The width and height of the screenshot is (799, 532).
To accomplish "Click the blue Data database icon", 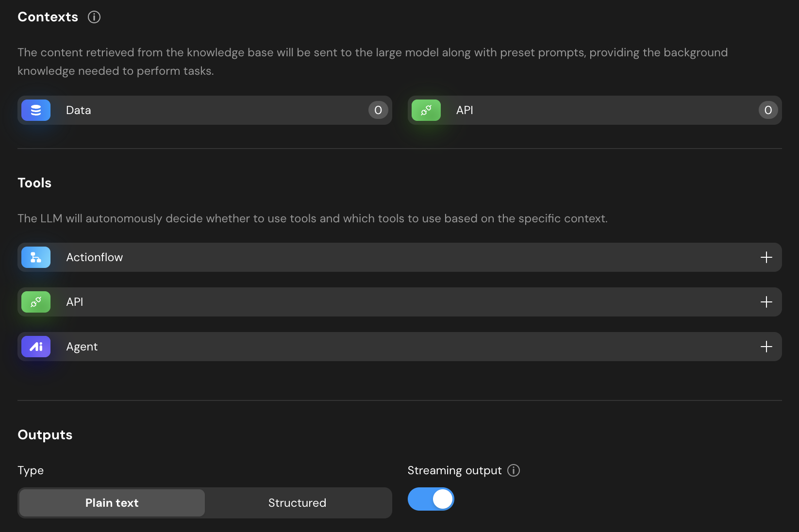I will [36, 110].
